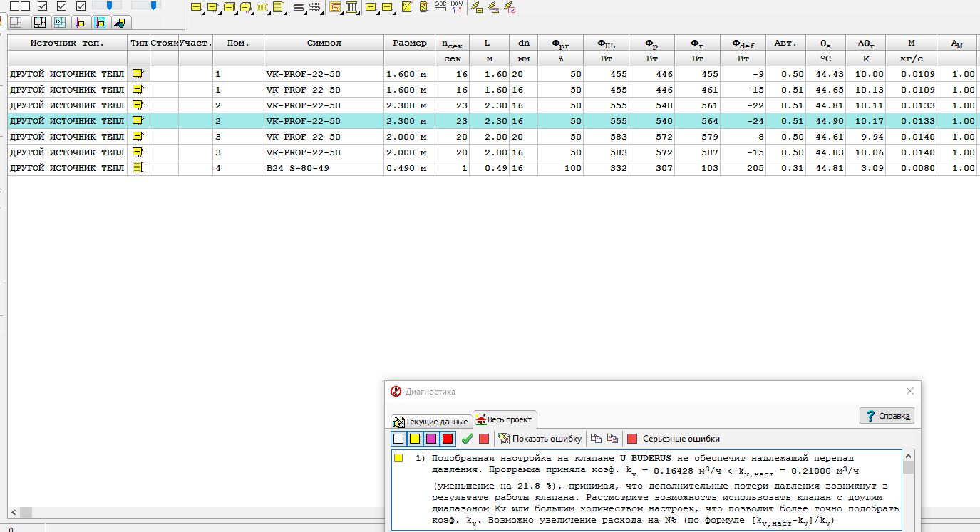This screenshot has width=980, height=532.
Task: Open the first yellow radiator tool dropdown arrow
Action: point(203,13)
